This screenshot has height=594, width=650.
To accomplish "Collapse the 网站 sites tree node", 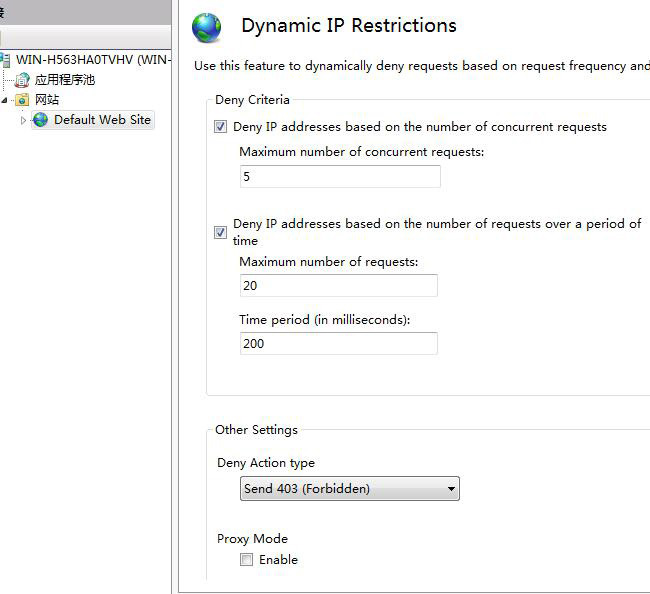I will (5, 100).
